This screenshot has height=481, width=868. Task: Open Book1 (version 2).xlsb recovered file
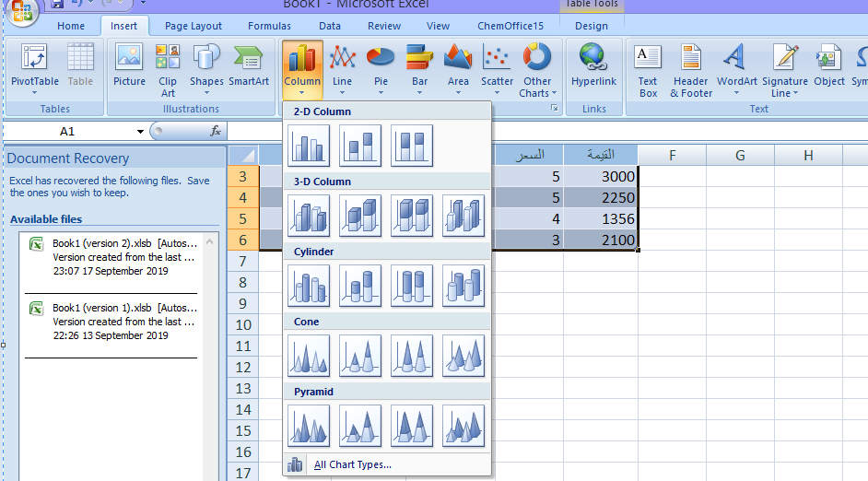tap(113, 257)
